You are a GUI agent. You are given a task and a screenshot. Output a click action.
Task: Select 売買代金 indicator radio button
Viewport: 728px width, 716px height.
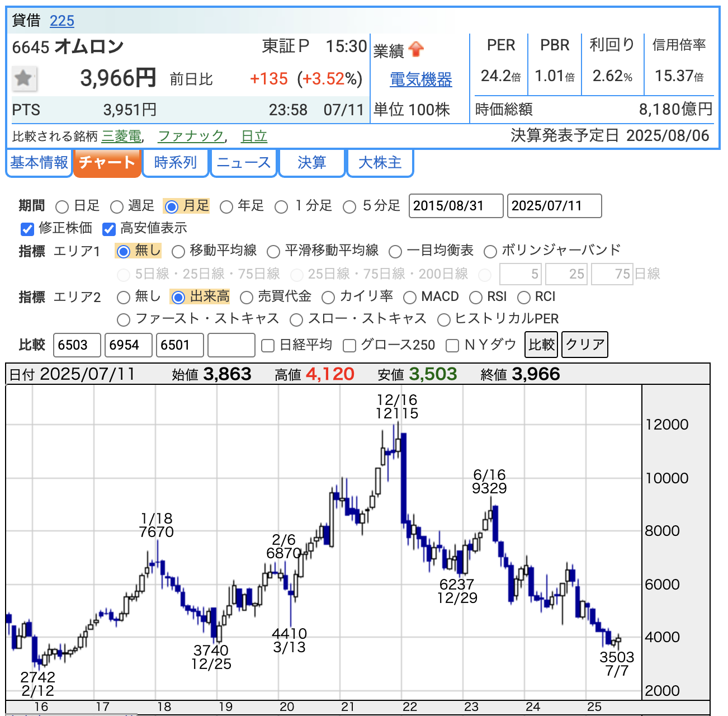(x=247, y=298)
